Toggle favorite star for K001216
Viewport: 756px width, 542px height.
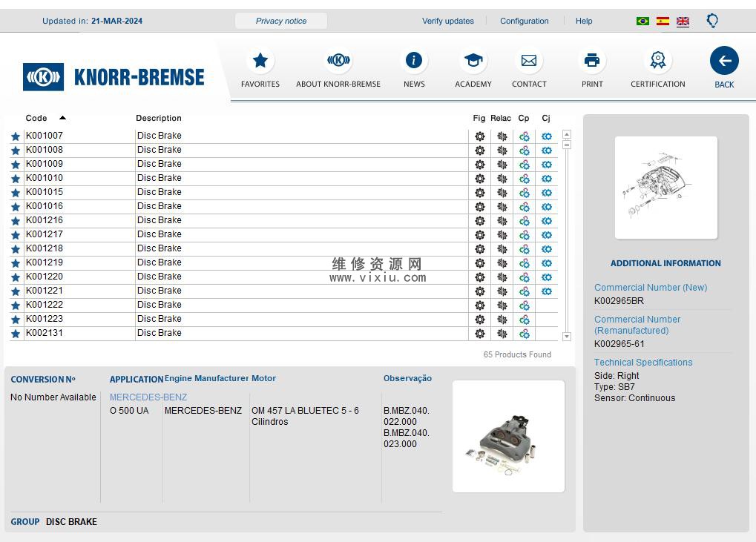pyautogui.click(x=16, y=221)
